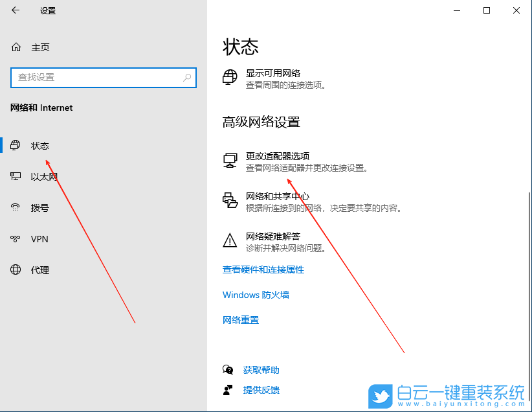This screenshot has width=532, height=412.
Task: Click the Give feedback person icon
Action: pos(228,391)
